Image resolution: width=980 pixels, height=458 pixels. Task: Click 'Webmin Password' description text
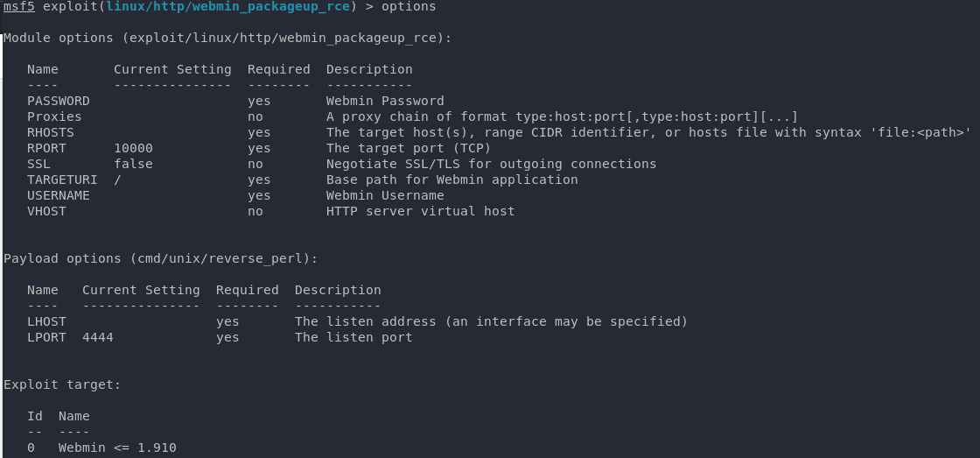[x=385, y=101]
